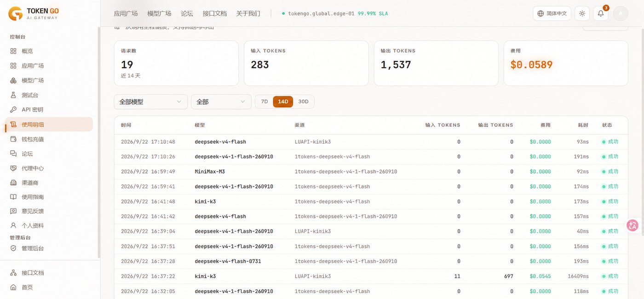This screenshot has height=299, width=644.
Task: Click the 钱包充值 wallet icon
Action: tap(13, 139)
